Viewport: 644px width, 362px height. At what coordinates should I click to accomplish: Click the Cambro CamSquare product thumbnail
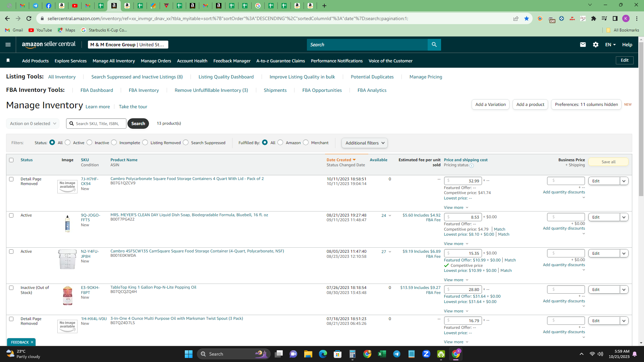click(x=67, y=259)
